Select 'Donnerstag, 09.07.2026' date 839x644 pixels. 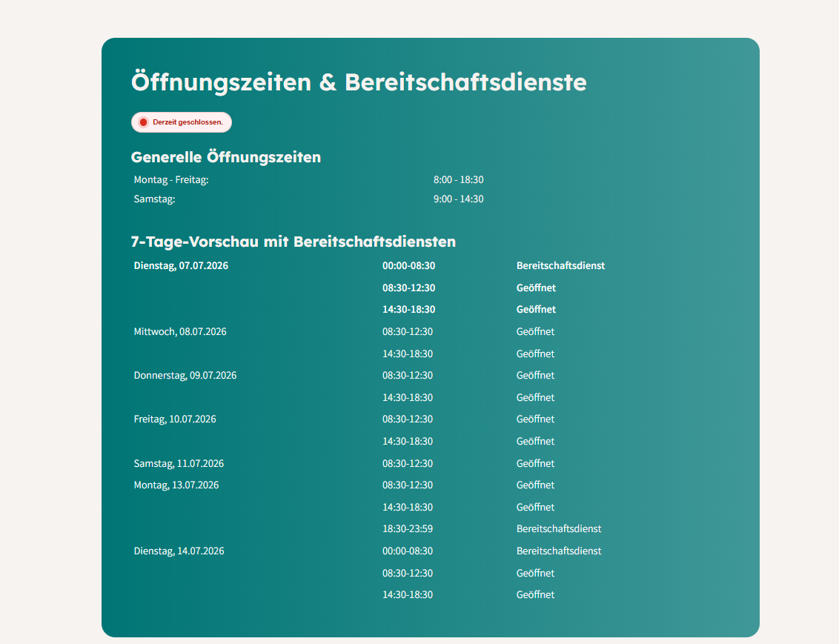pos(185,376)
